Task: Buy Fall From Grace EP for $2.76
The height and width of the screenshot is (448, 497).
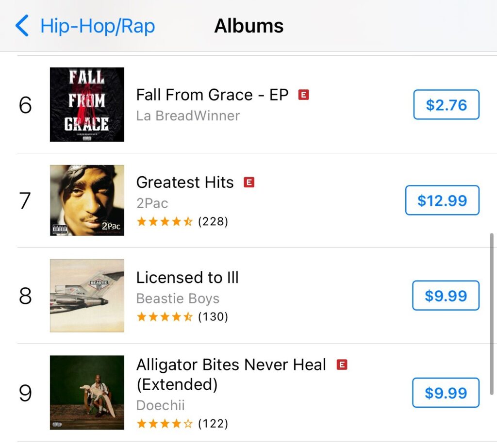Action: coord(447,105)
